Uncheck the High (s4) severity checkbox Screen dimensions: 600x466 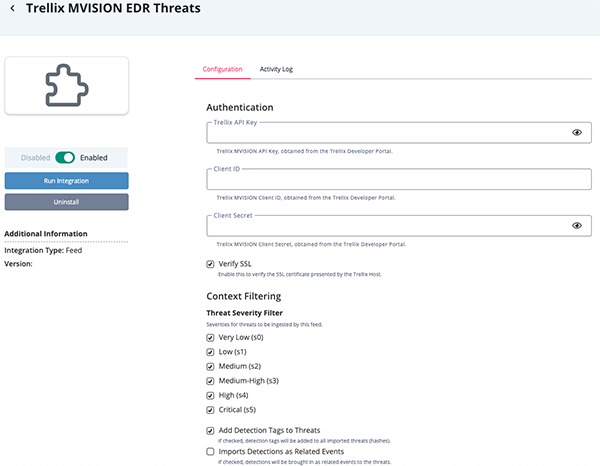[210, 396]
